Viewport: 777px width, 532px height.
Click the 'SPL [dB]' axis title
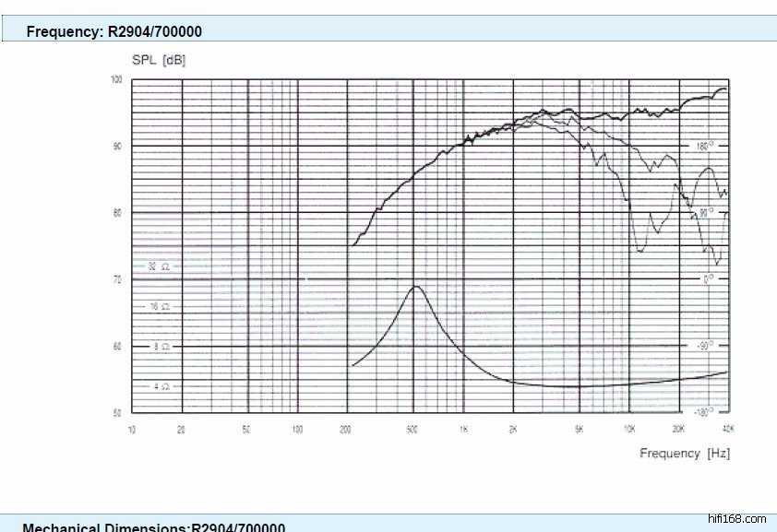click(161, 60)
